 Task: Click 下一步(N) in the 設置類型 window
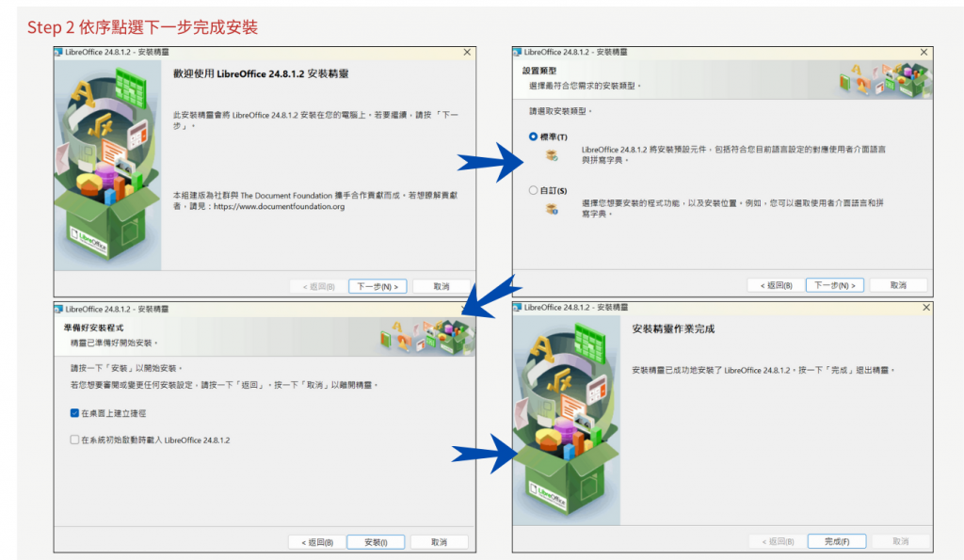tap(834, 285)
